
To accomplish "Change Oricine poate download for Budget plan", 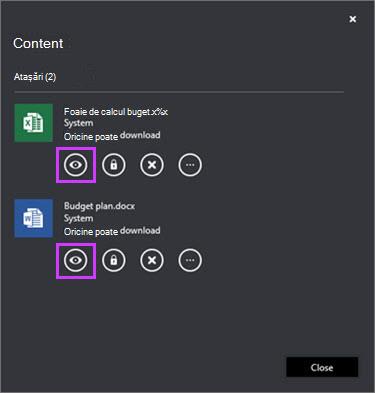I will (112, 231).
